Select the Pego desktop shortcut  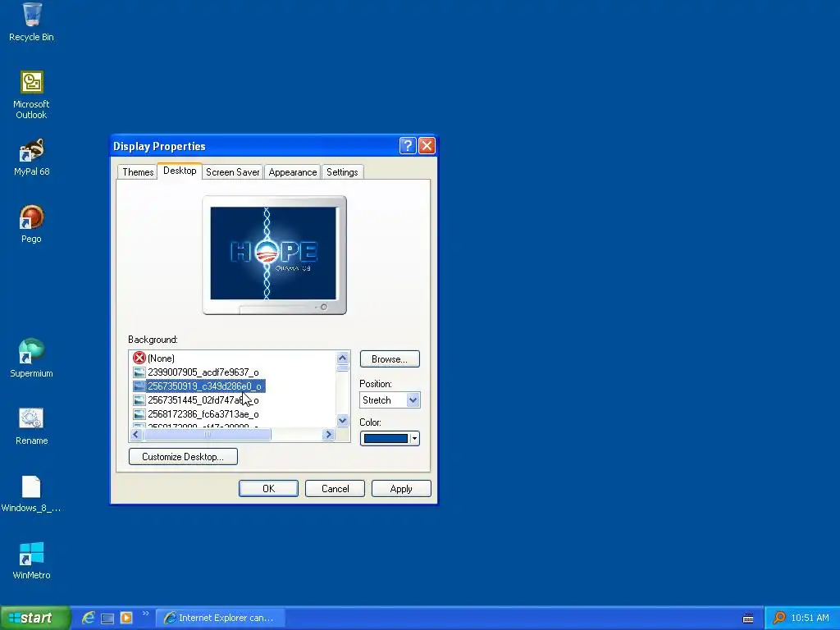coord(31,224)
